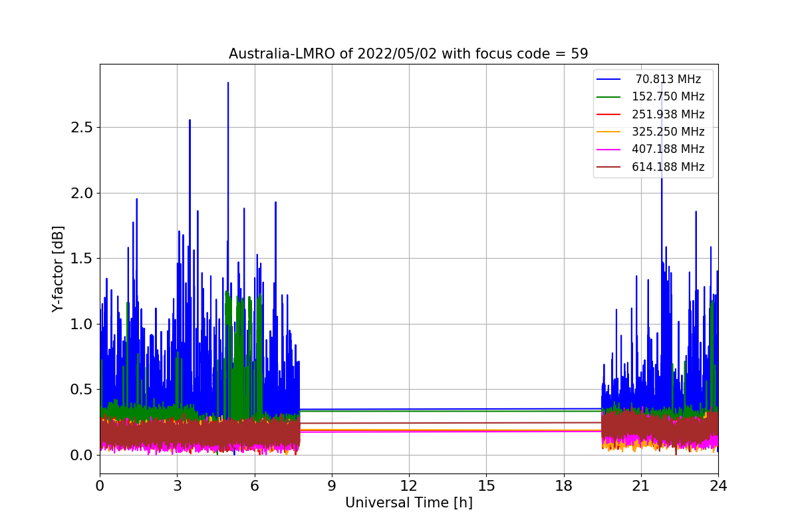Viewport: 798px width, 532px height.
Task: Click the blue legend line swatch
Action: (x=609, y=79)
